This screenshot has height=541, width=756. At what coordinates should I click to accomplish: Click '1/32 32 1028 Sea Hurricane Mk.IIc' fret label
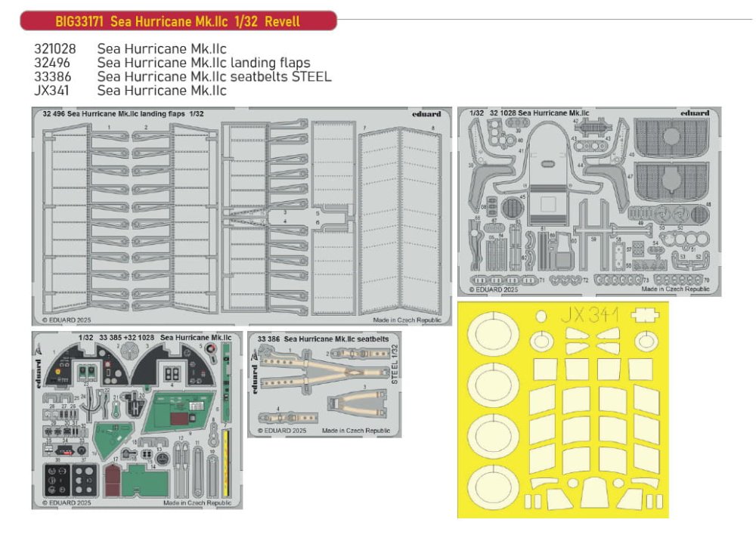(x=529, y=113)
